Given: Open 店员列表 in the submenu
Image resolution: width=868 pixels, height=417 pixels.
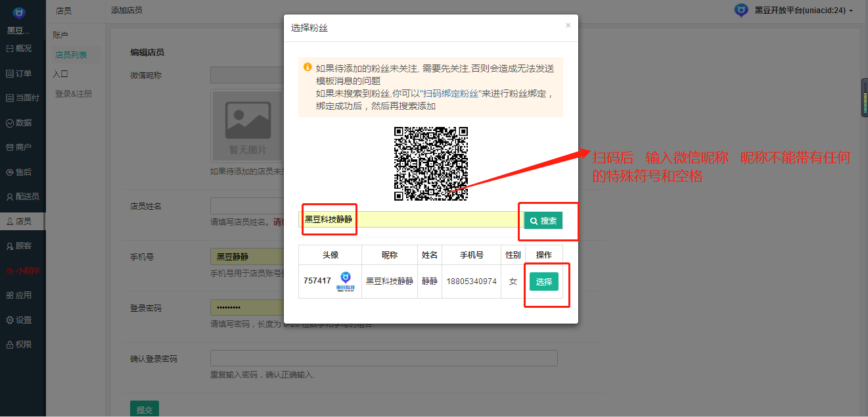Looking at the screenshot, I should (x=71, y=55).
